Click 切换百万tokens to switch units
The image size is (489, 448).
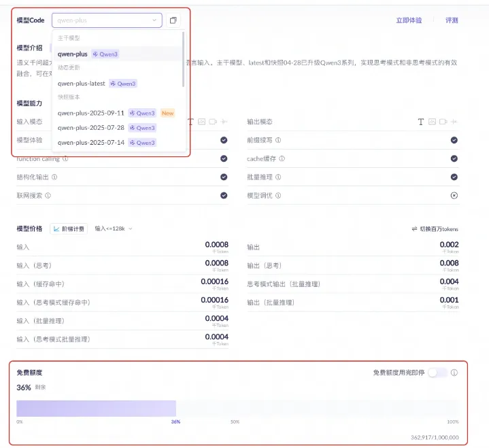pos(435,229)
